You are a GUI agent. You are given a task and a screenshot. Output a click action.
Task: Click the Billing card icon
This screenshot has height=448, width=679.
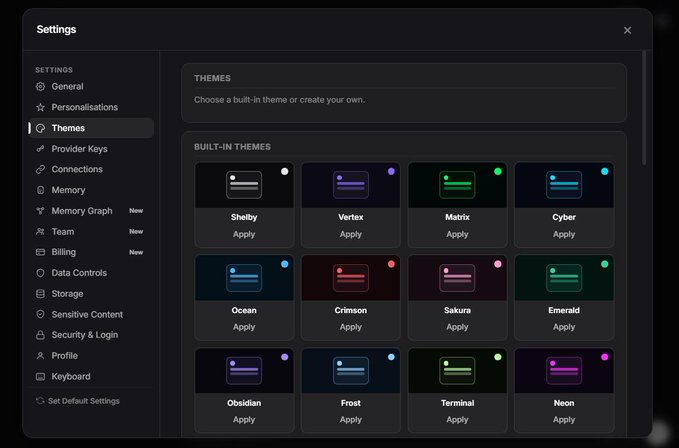pyautogui.click(x=40, y=252)
